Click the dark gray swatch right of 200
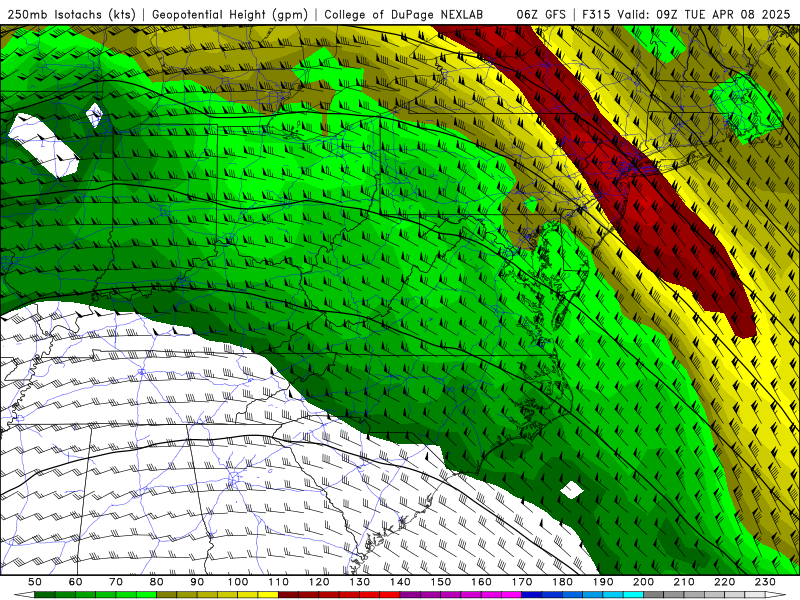Screen dimensions: 800x600 tap(654, 595)
